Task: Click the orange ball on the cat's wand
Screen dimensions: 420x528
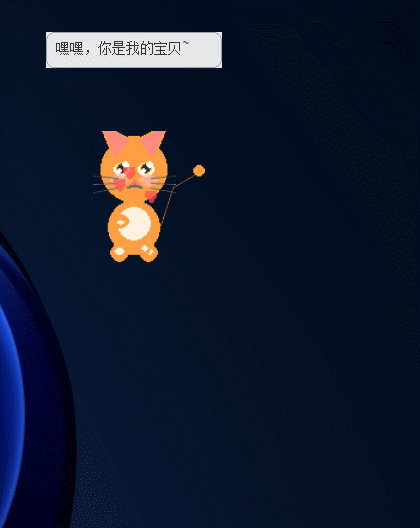Action: tap(199, 170)
